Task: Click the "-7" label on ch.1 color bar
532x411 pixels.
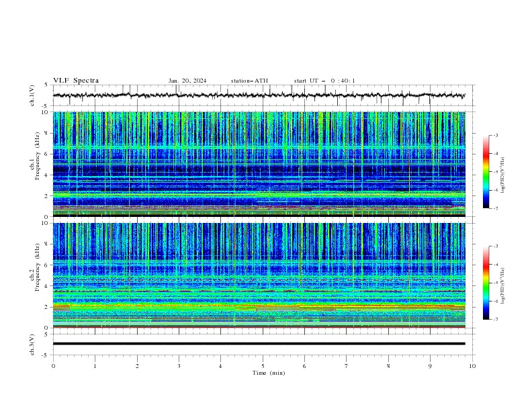Action: coord(495,208)
